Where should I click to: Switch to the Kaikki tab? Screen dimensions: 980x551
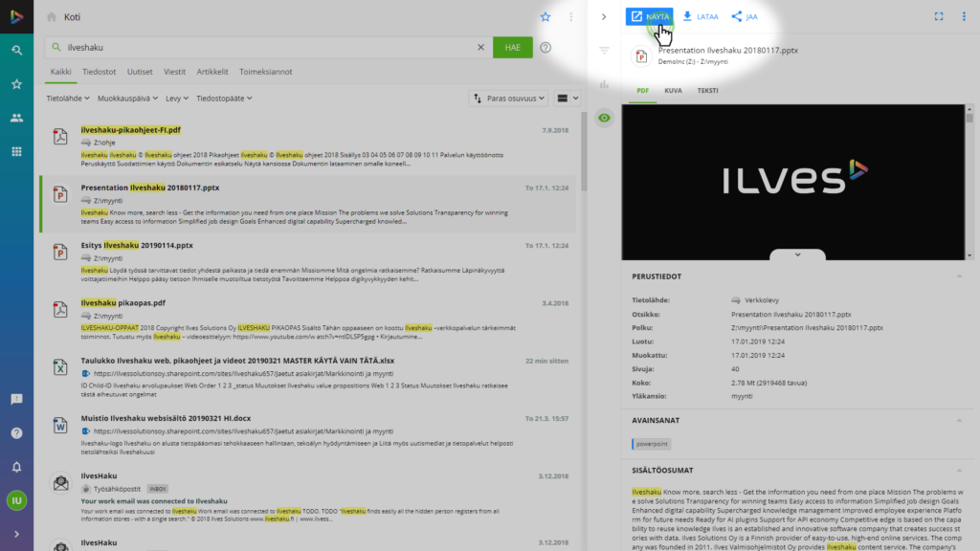coord(60,72)
